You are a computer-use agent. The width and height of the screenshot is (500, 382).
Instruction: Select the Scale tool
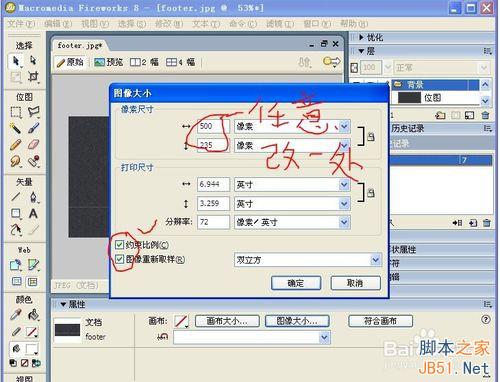(x=16, y=77)
